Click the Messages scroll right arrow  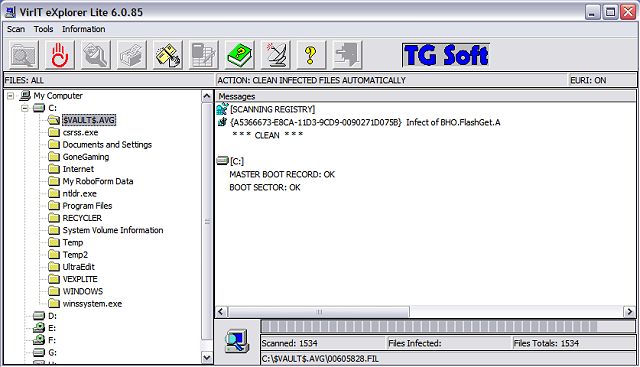pos(629,312)
